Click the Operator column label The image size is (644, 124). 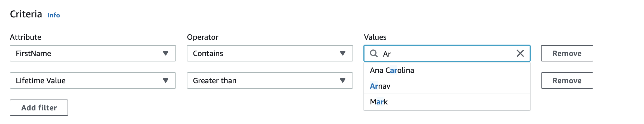click(x=202, y=37)
